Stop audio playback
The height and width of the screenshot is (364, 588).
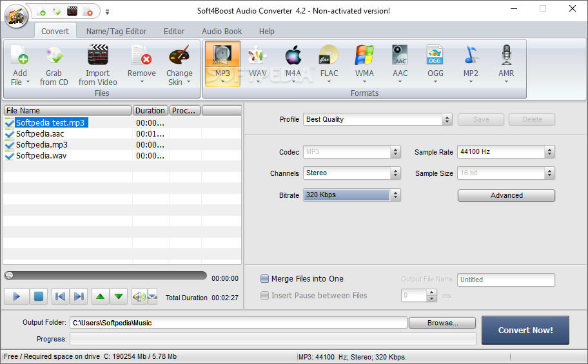[38, 296]
